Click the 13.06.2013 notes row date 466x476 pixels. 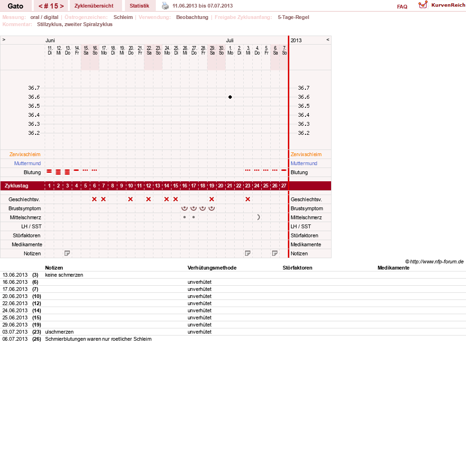pos(15,275)
